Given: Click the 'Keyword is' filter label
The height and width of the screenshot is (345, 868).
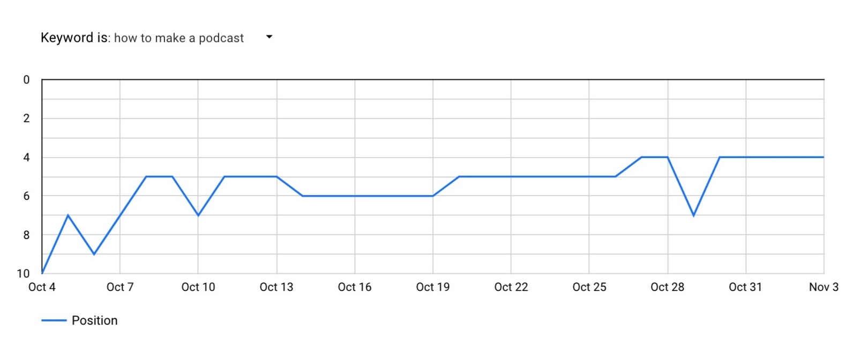Looking at the screenshot, I should click(x=74, y=38).
